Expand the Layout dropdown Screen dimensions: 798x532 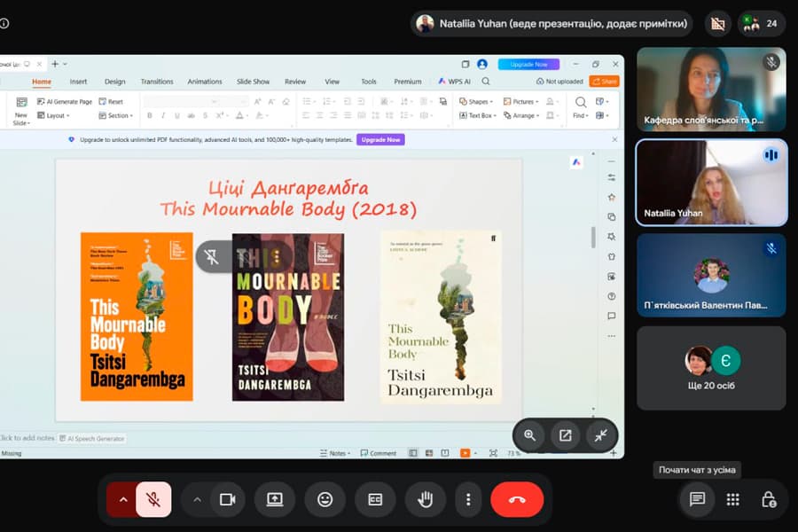point(53,115)
